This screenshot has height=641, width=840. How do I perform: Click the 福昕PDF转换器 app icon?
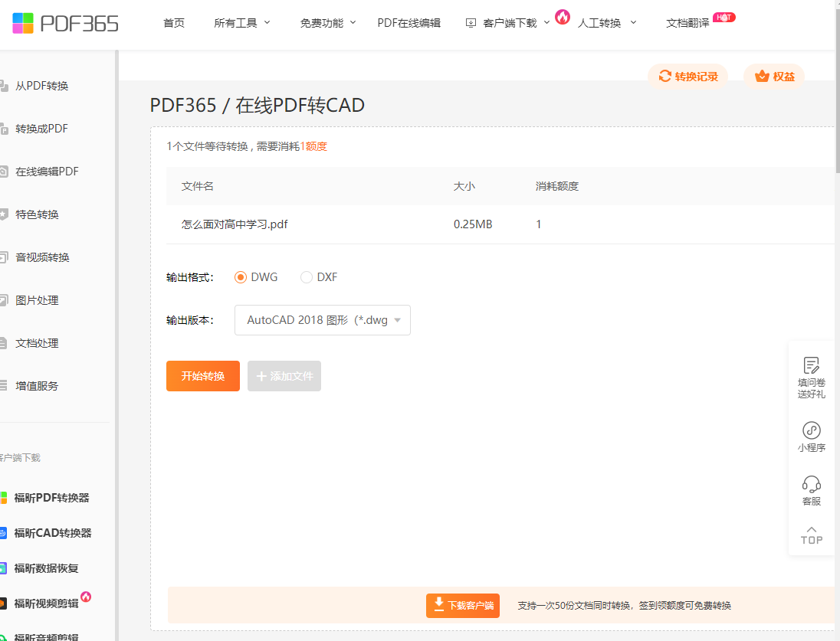(x=3, y=498)
